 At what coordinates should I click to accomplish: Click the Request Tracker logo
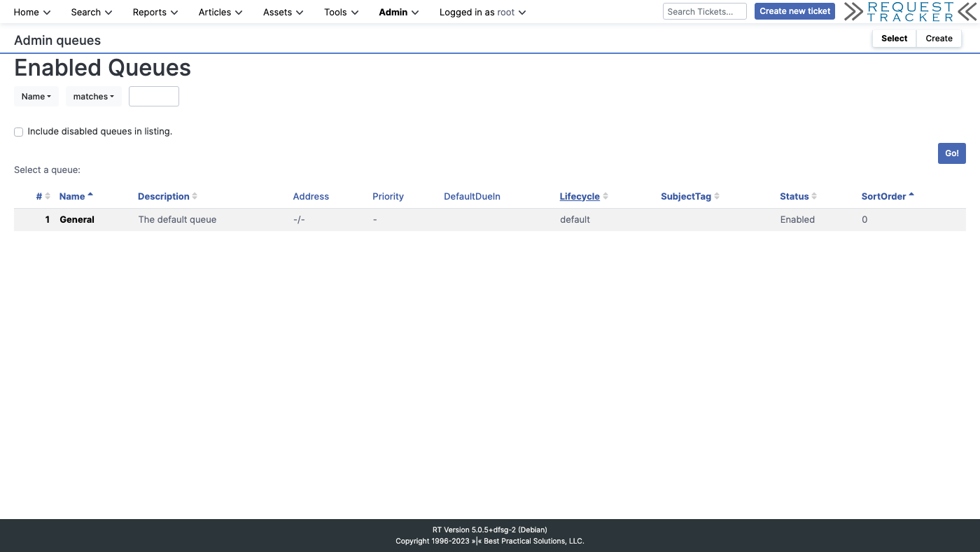(911, 11)
